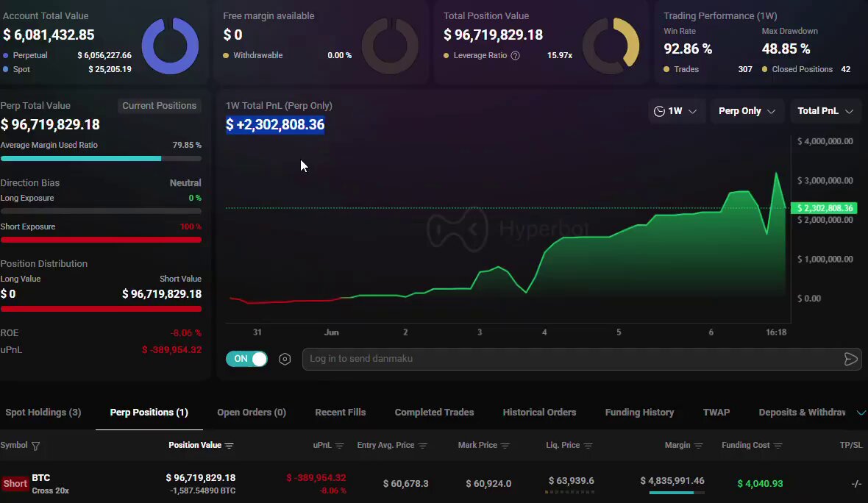Viewport: 868px width, 503px height.
Task: Go to Historical Orders tab
Action: tap(539, 413)
